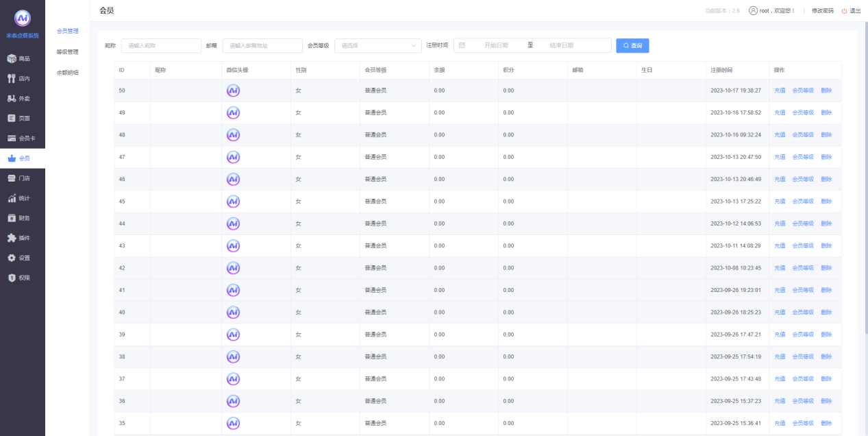Click the system logo at top left

tap(23, 19)
